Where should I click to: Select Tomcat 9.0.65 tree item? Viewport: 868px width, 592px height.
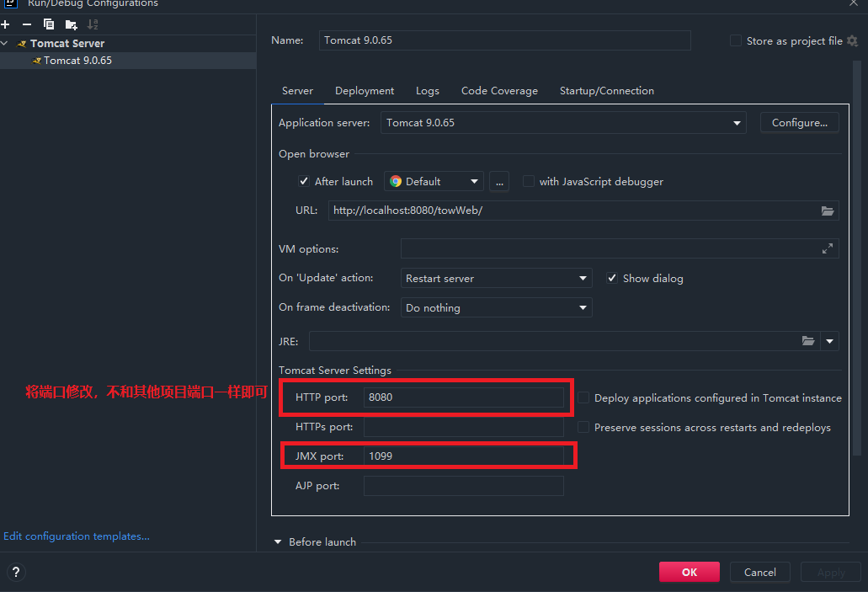point(128,61)
